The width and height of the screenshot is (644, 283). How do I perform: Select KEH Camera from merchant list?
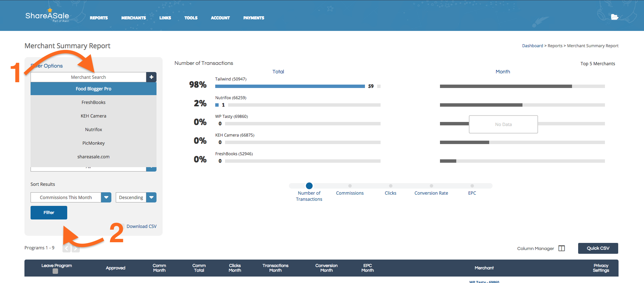[x=93, y=116]
